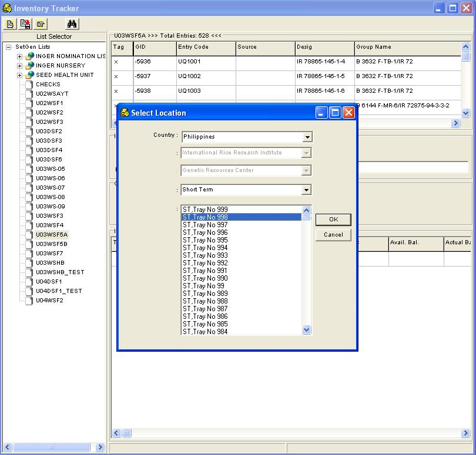Click the Desig column header

(x=325, y=49)
